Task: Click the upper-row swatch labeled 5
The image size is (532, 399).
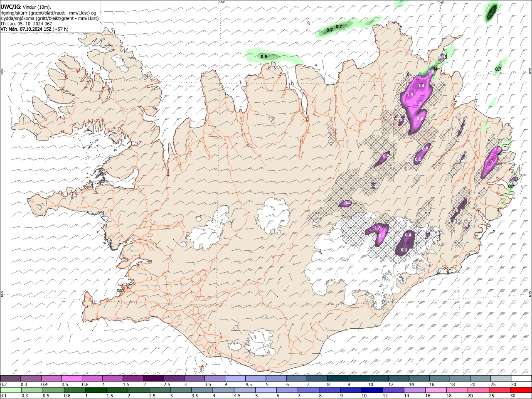Action: tap(276, 379)
